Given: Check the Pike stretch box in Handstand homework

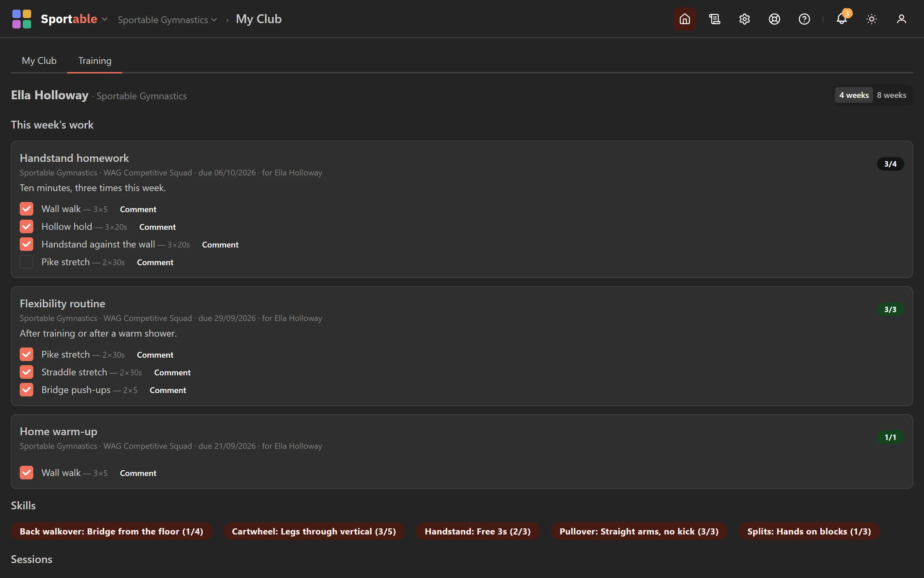Looking at the screenshot, I should pyautogui.click(x=26, y=262).
